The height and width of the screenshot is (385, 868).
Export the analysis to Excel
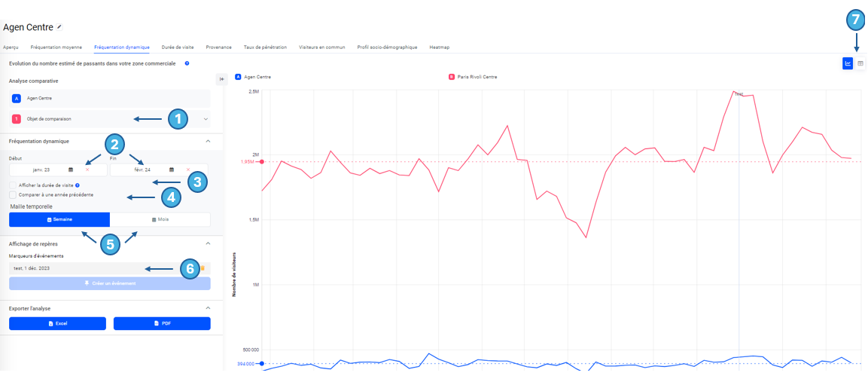click(x=57, y=323)
